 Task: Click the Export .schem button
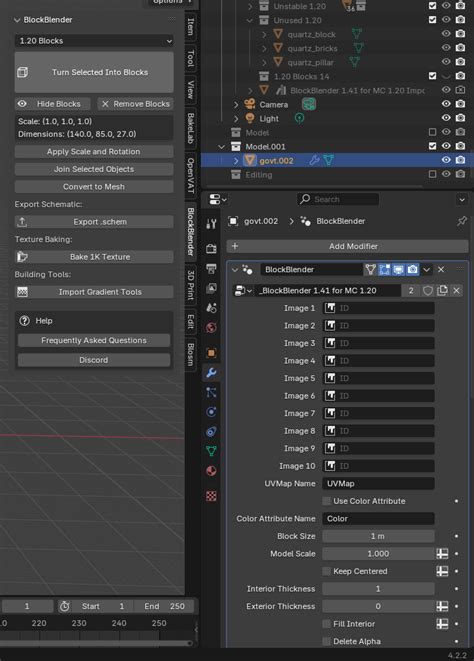94,222
